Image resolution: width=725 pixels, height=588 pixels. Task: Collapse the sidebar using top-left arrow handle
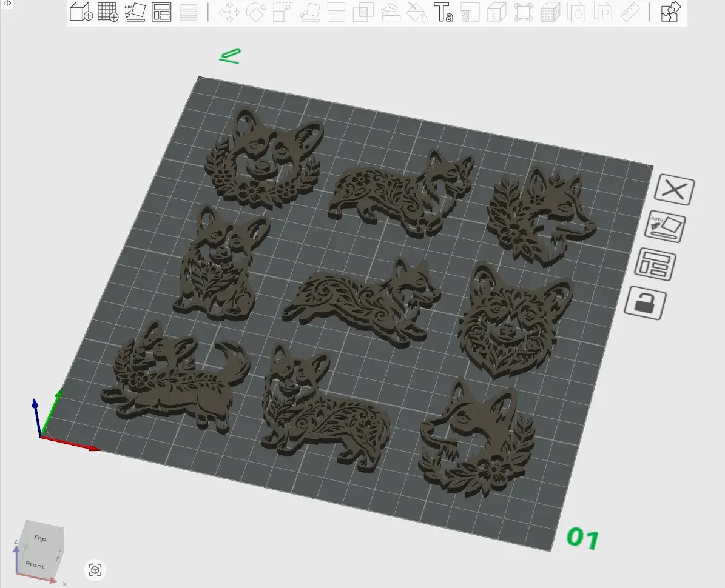pos(7,4)
